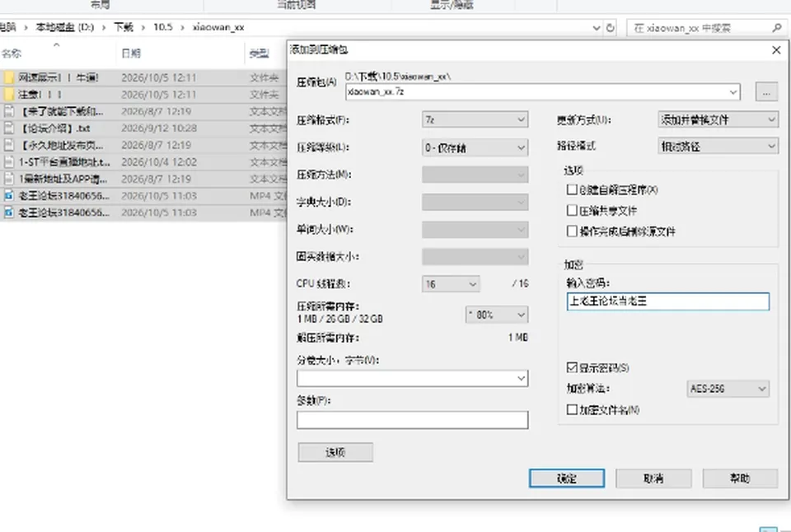Open the CPU 线程数 dropdown
Image resolution: width=791 pixels, height=532 pixels.
[x=451, y=284]
